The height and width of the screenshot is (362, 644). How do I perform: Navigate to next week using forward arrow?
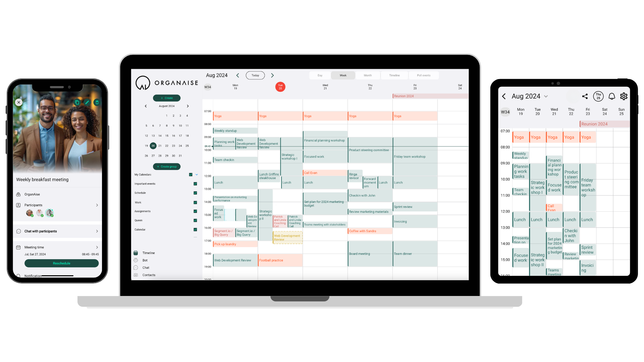point(272,75)
